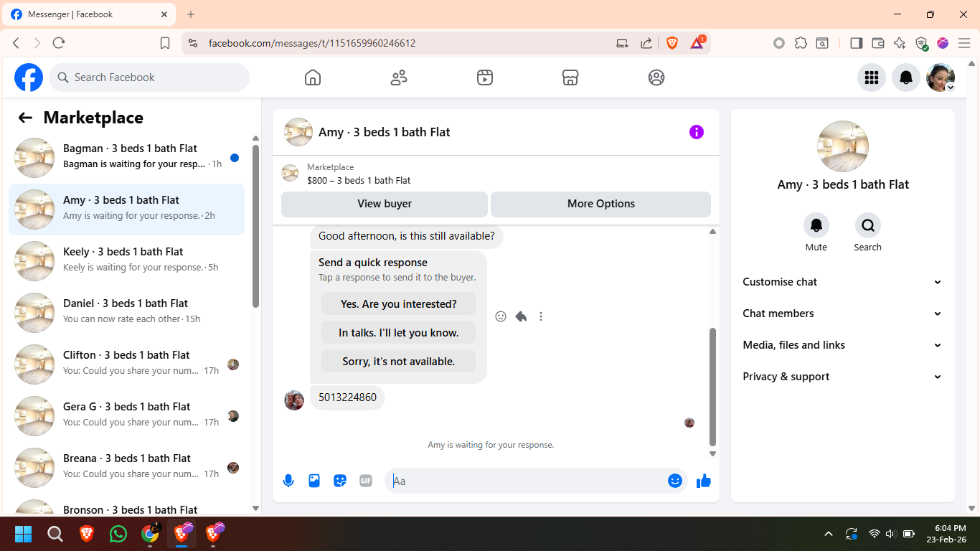Viewport: 980px width, 551px height.
Task: Click the conversation list scrollbar
Action: (x=256, y=225)
